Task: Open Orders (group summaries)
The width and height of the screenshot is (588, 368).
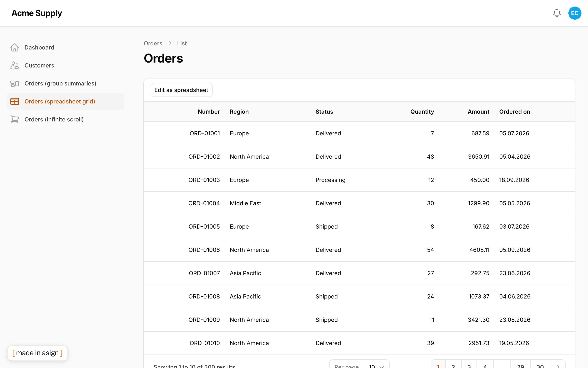Action: (65, 83)
